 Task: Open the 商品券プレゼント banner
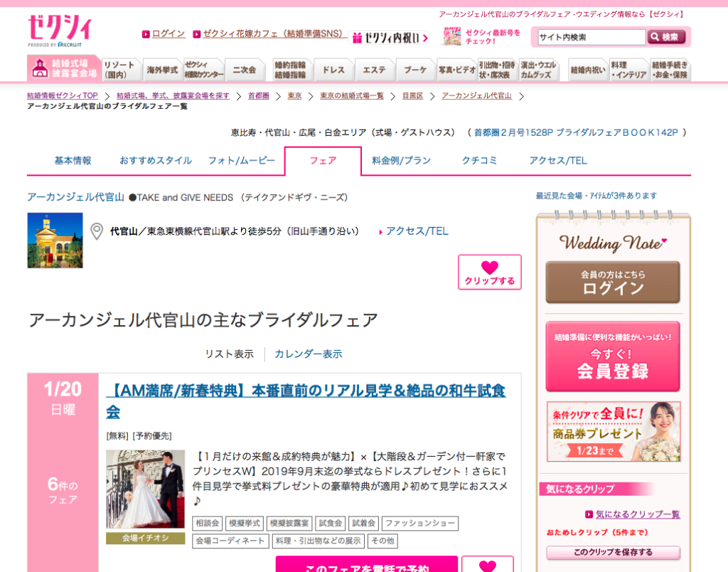coord(614,432)
